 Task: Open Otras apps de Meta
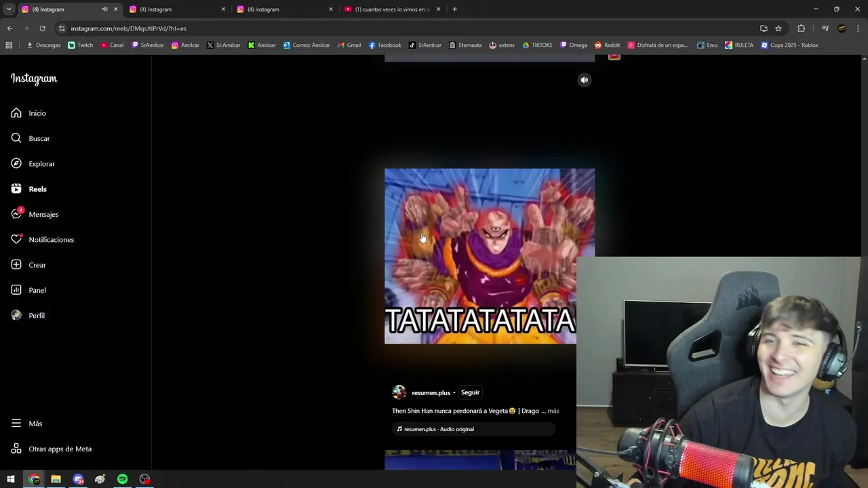point(51,449)
